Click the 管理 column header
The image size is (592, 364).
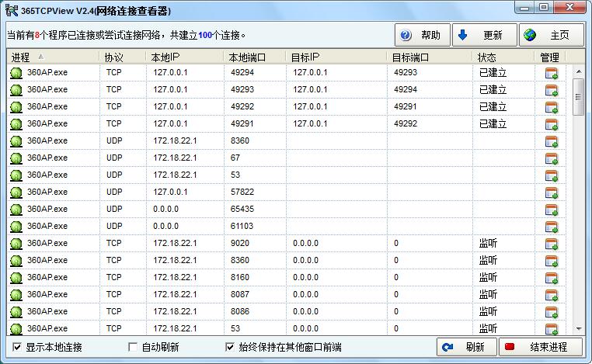[550, 57]
